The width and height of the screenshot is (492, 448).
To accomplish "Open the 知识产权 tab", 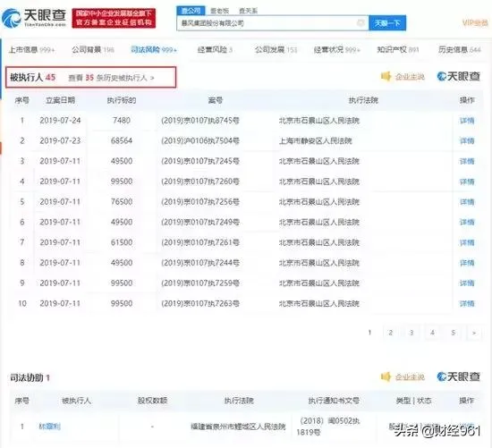I will [x=397, y=49].
